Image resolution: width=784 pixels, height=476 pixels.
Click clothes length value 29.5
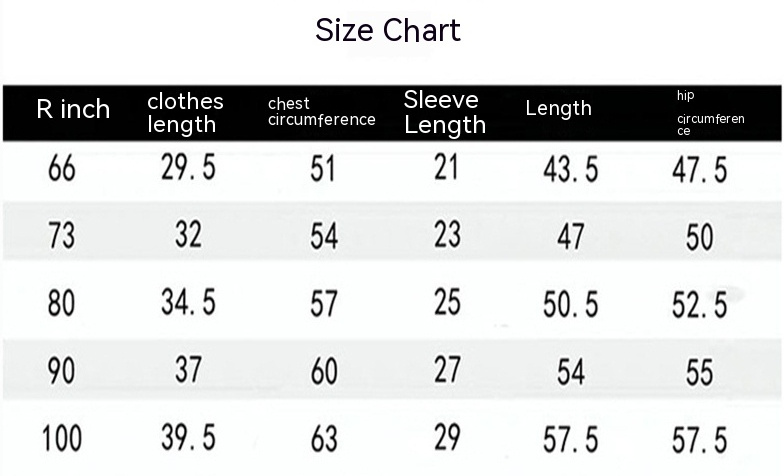click(188, 168)
